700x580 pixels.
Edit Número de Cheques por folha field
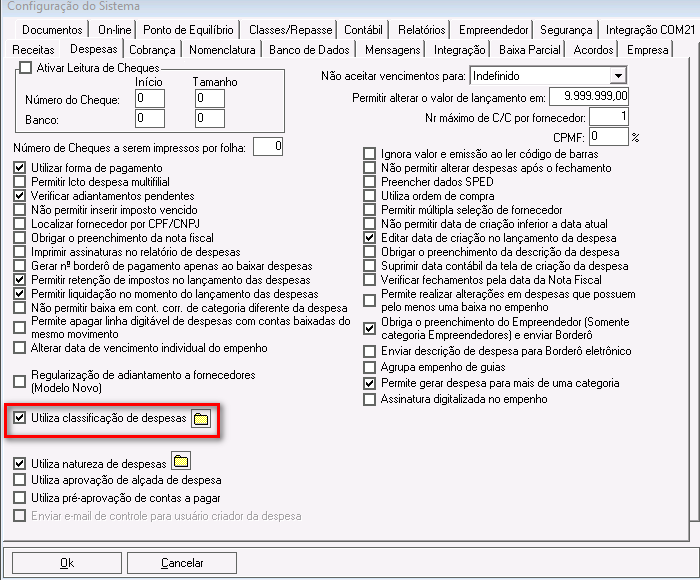[268, 146]
